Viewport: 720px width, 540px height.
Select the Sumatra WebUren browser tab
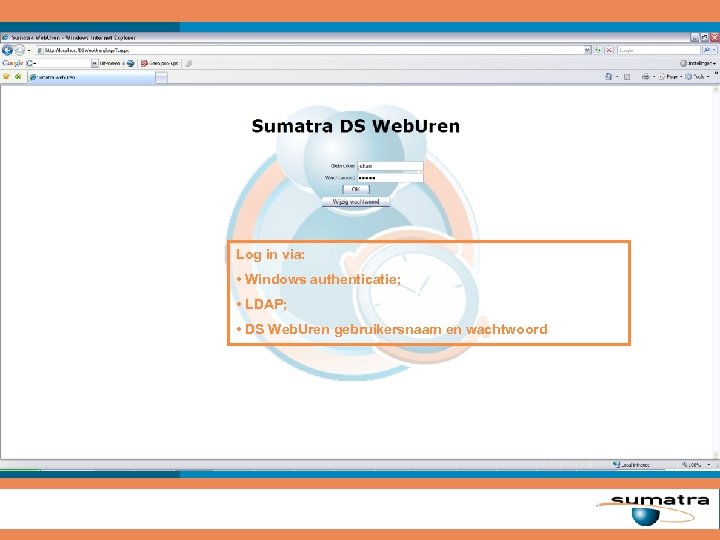coord(91,78)
